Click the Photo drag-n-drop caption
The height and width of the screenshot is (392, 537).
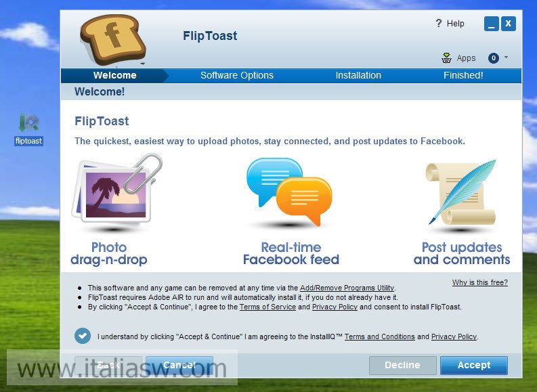[x=109, y=253]
